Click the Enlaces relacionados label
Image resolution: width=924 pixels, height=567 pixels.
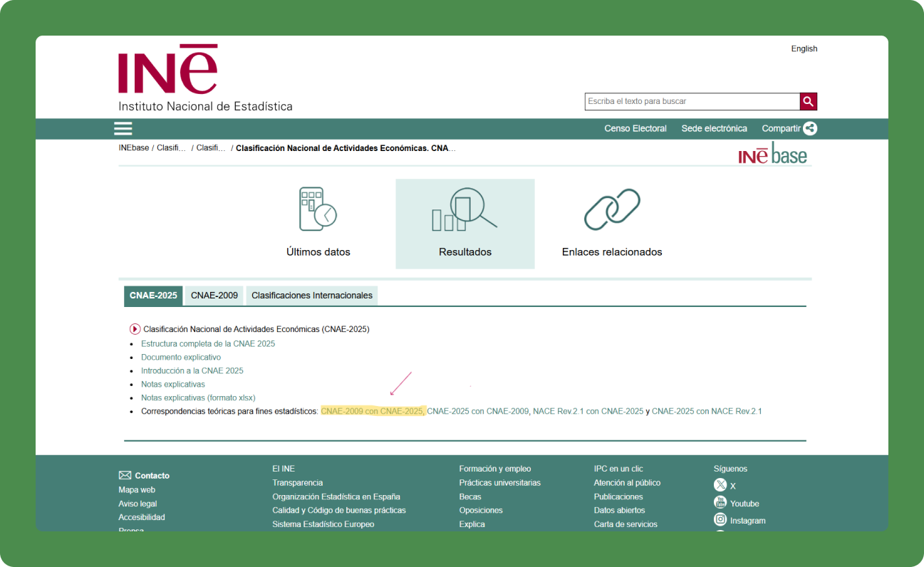[x=612, y=252]
